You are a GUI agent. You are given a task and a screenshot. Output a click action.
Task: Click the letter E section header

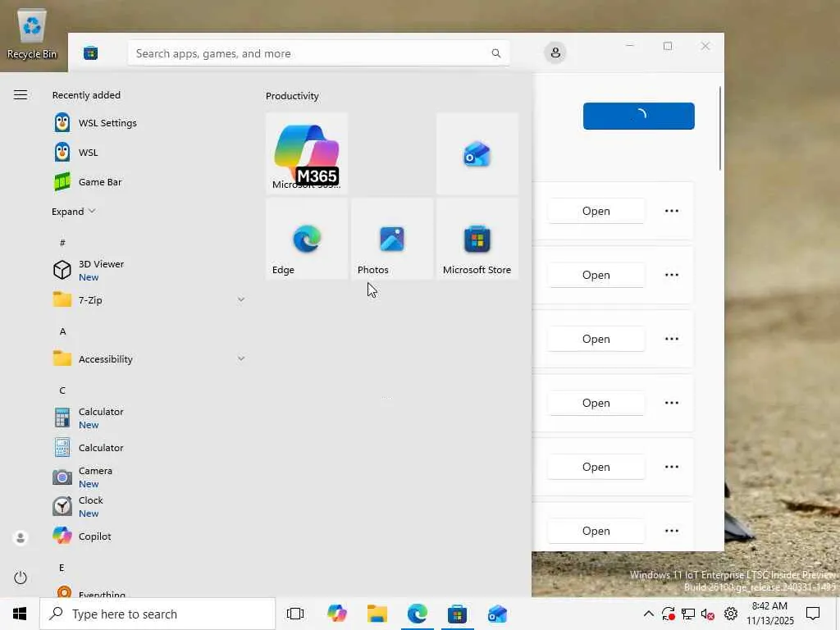[x=62, y=568]
